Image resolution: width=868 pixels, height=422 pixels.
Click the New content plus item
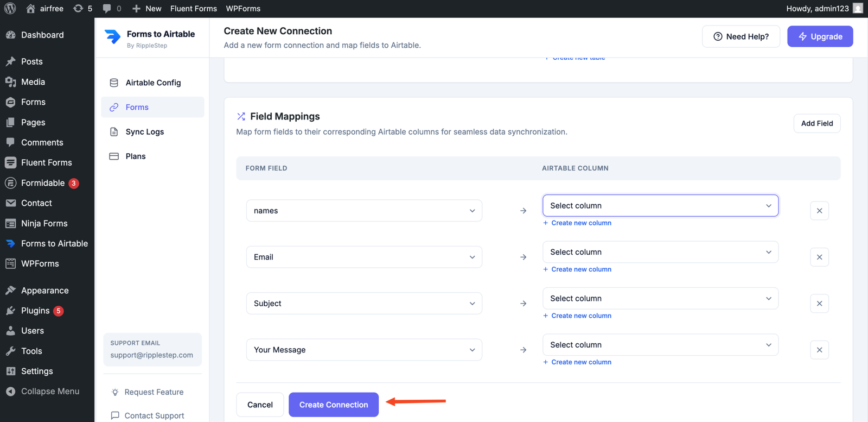coord(146,9)
